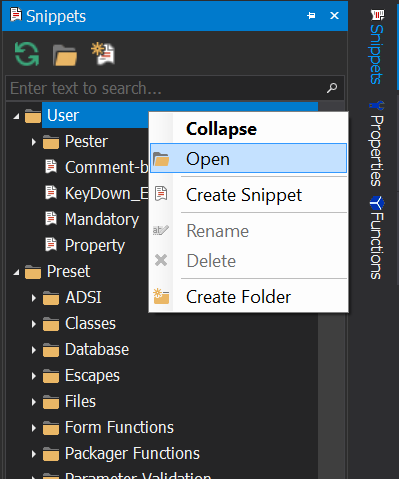Pin the Snippets panel with auto-hide icon
Image resolution: width=399 pixels, height=479 pixels.
(311, 16)
